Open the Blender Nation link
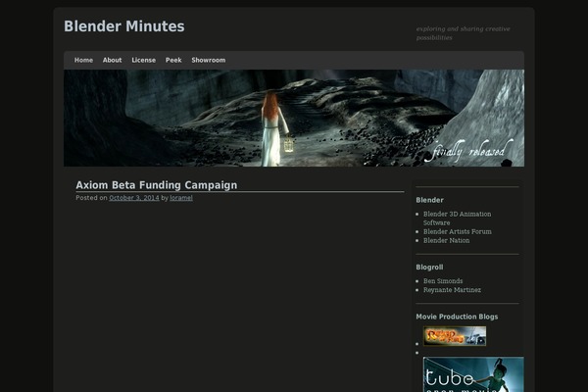The width and height of the screenshot is (588, 392). 446,240
